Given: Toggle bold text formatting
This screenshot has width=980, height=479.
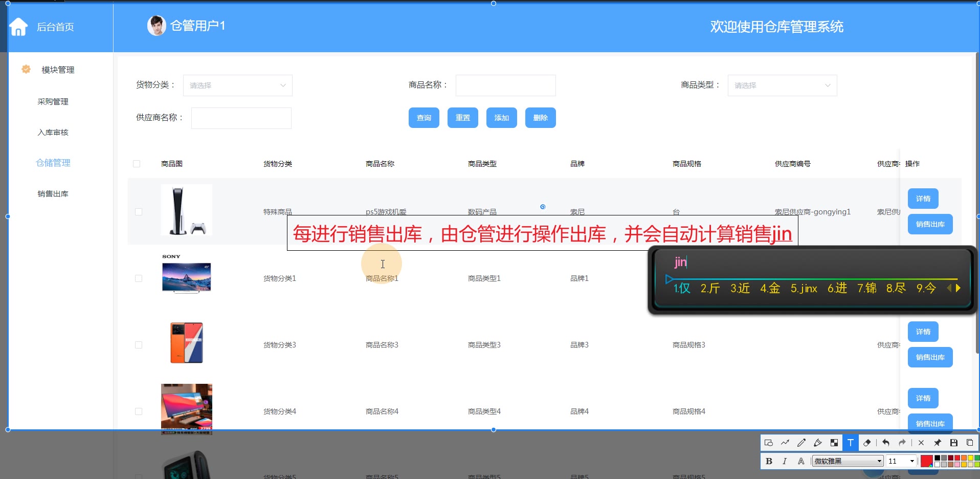Looking at the screenshot, I should tap(769, 461).
